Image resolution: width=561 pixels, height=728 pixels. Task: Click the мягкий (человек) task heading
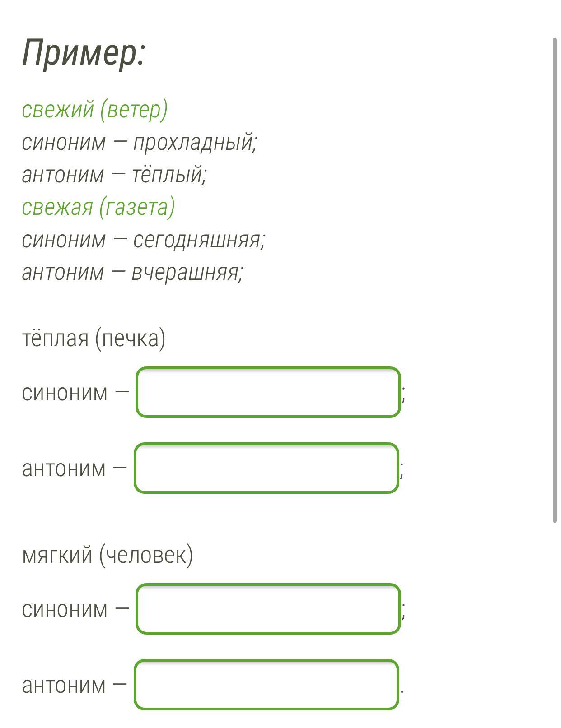(x=108, y=555)
